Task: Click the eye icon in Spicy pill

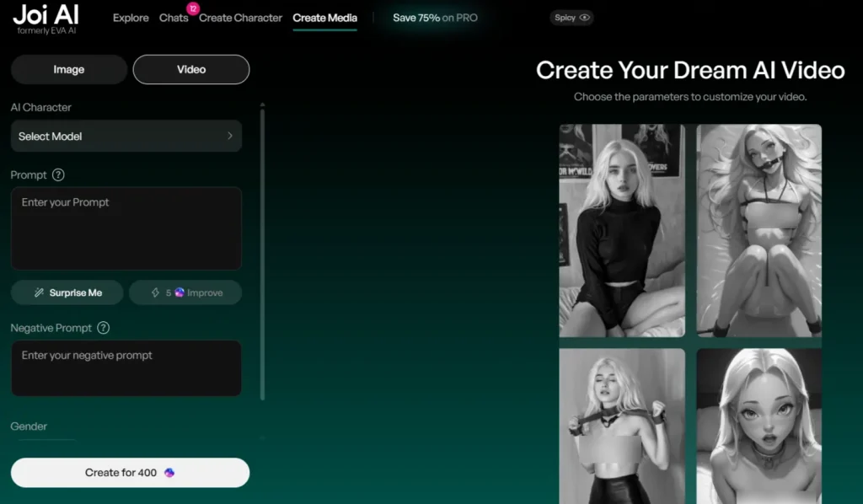Action: [x=585, y=18]
